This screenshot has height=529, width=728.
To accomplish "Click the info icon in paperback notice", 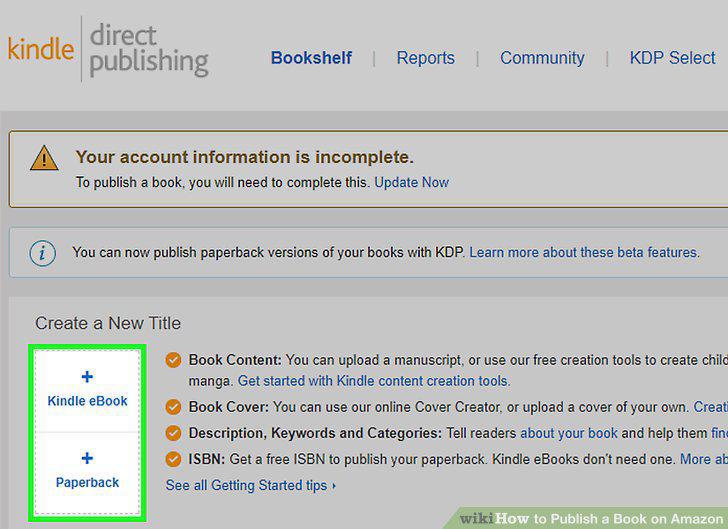I will pyautogui.click(x=43, y=253).
